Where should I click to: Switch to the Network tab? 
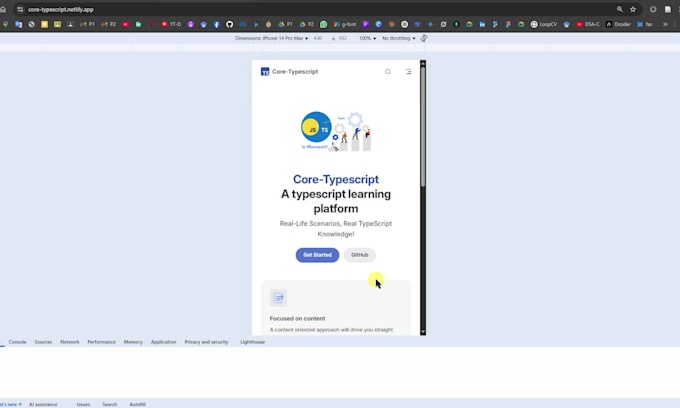click(x=69, y=342)
